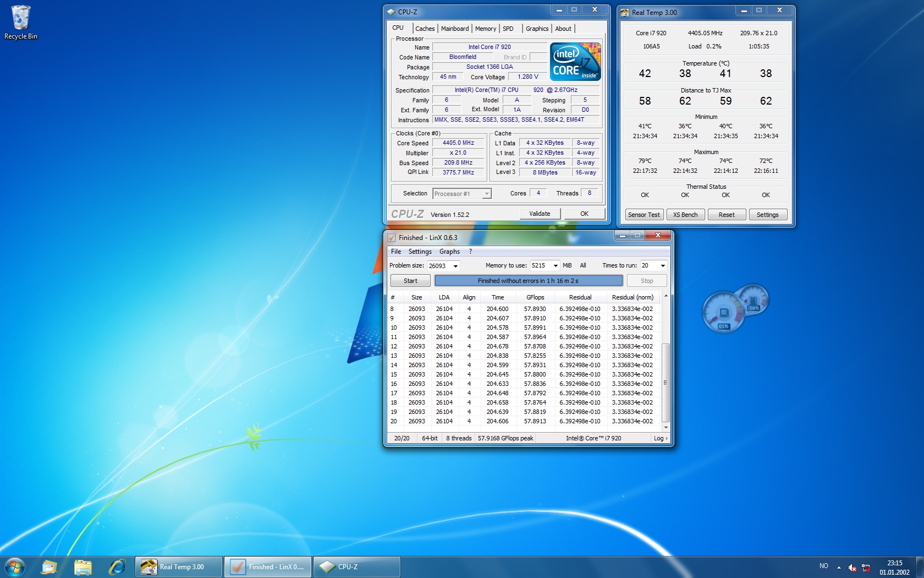Click the Windows Start orb
The height and width of the screenshot is (578, 924).
15,567
